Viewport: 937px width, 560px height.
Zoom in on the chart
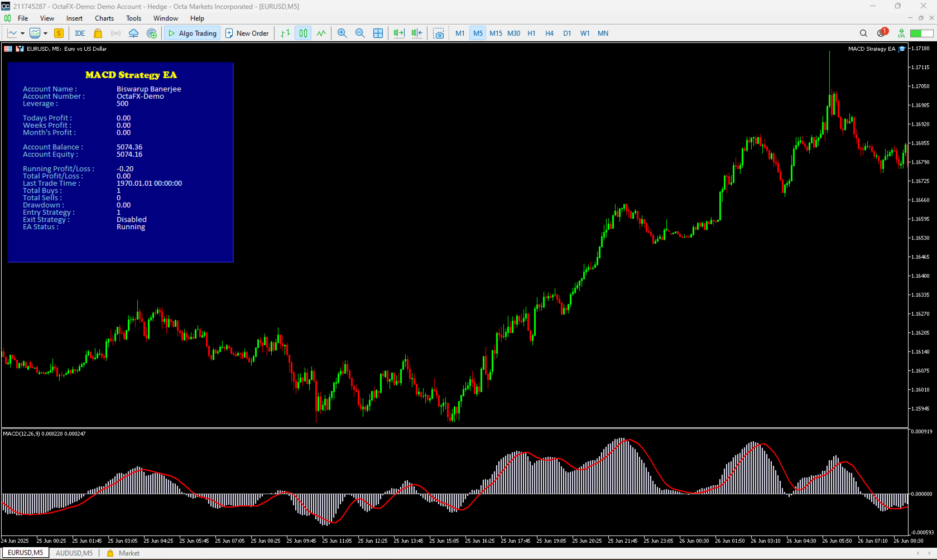342,33
